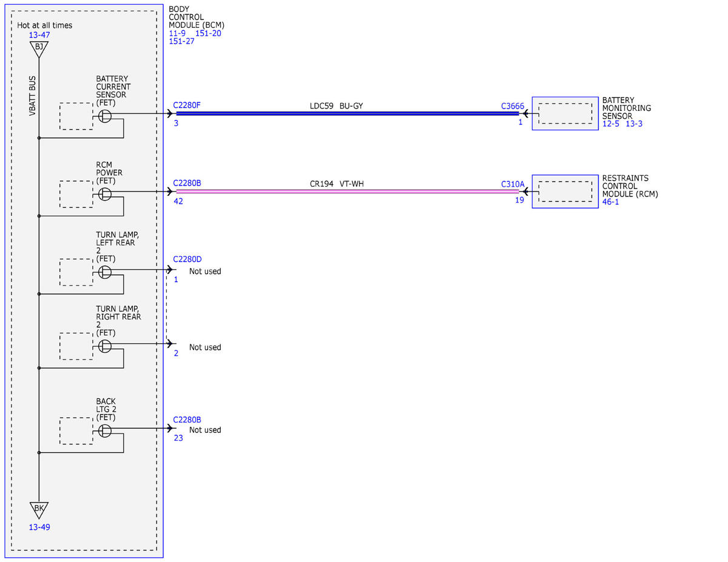728x562 pixels.
Task: Click the Battery Monitoring Sensor component box
Action: pos(565,113)
